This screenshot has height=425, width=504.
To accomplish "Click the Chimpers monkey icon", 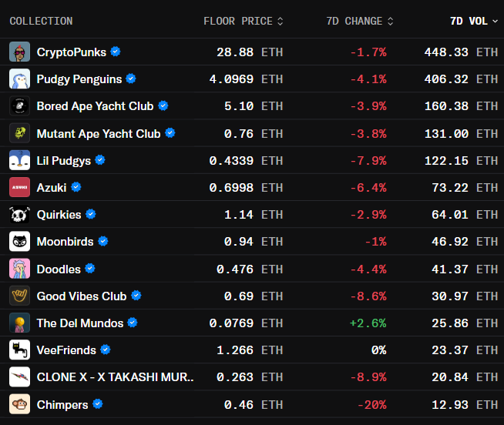I will pyautogui.click(x=19, y=404).
